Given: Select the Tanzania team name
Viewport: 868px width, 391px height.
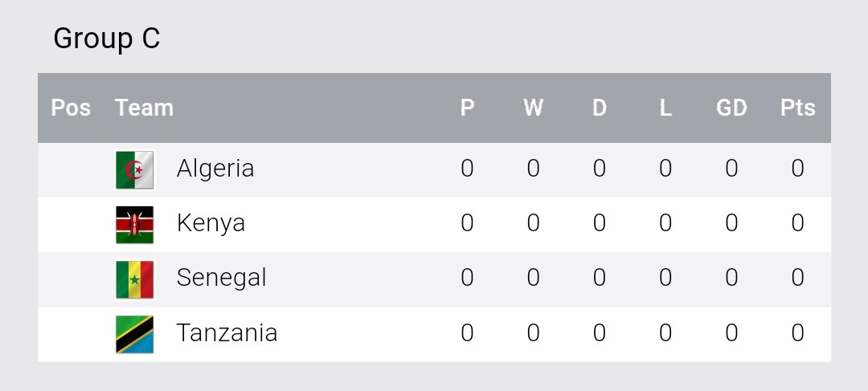Looking at the screenshot, I should [x=227, y=332].
